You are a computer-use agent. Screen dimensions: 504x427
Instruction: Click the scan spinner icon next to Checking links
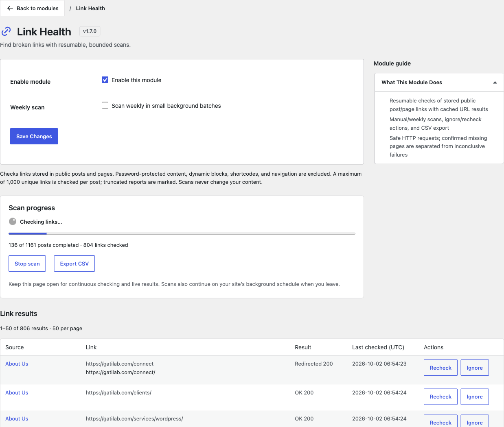pyautogui.click(x=13, y=222)
